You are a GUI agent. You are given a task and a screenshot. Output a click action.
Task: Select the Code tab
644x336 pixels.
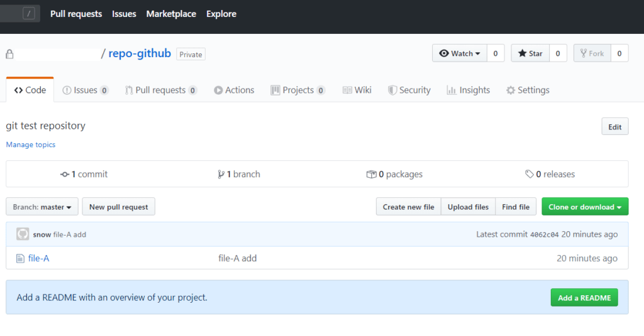point(30,90)
